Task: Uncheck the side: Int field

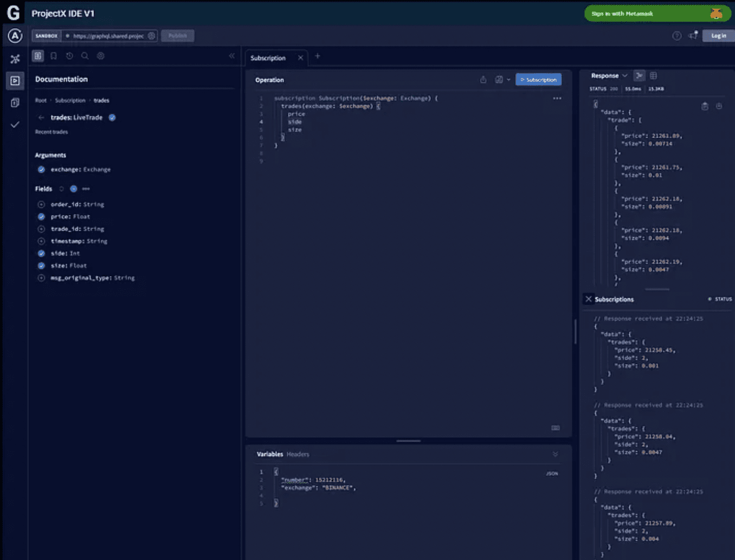Action: [x=41, y=253]
